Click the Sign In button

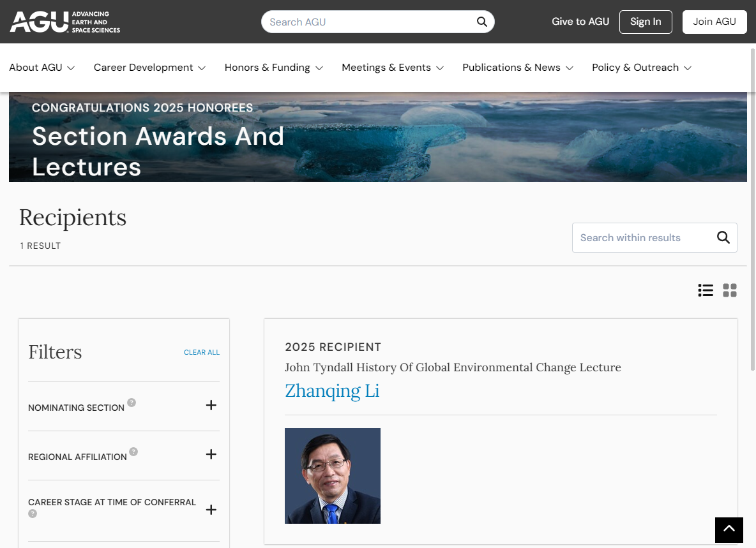646,22
